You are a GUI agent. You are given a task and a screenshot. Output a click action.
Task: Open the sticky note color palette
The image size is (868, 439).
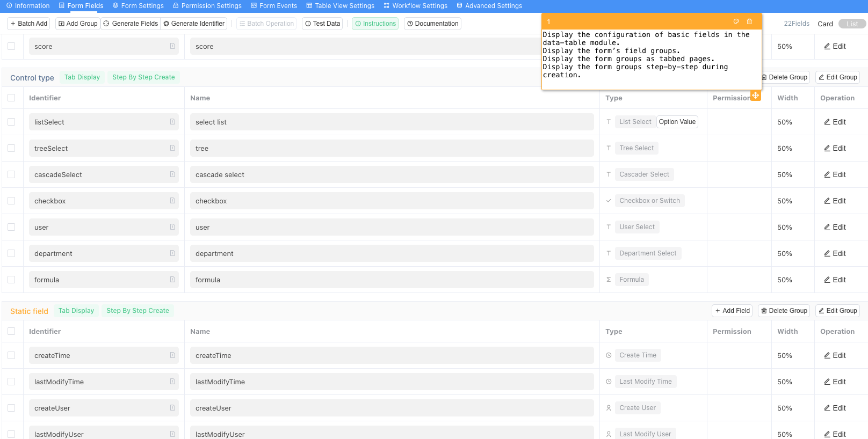click(736, 21)
